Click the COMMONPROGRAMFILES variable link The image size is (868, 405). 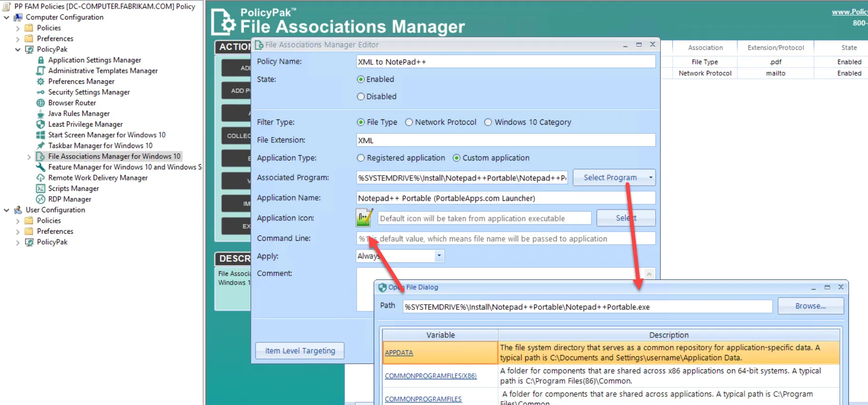point(423,399)
